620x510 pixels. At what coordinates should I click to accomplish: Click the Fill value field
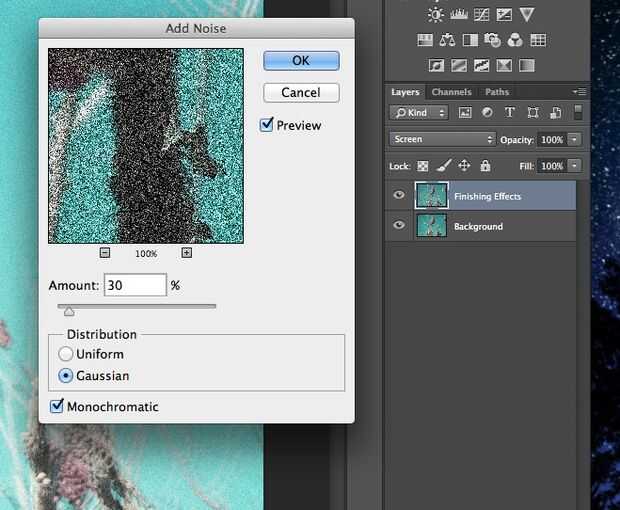(552, 166)
